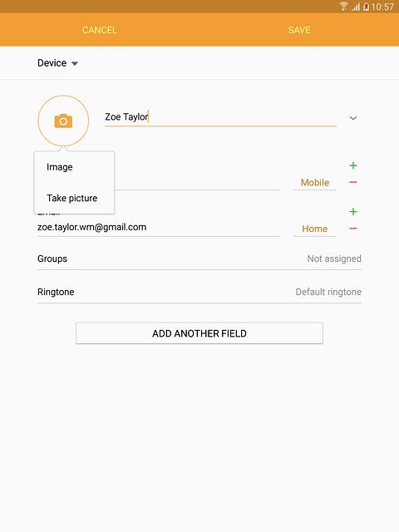Screen dimensions: 399x532
Task: Remove the Home email with red minus
Action: click(353, 229)
